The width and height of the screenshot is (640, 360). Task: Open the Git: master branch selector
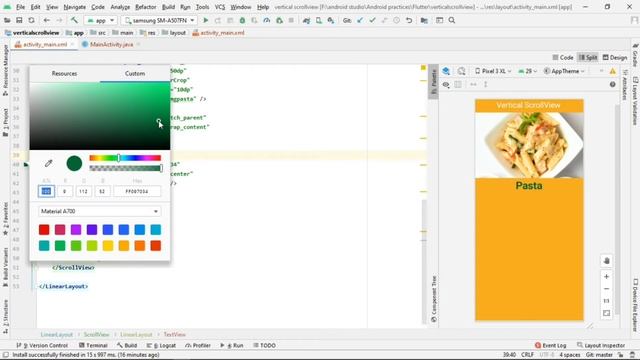tap(599, 355)
